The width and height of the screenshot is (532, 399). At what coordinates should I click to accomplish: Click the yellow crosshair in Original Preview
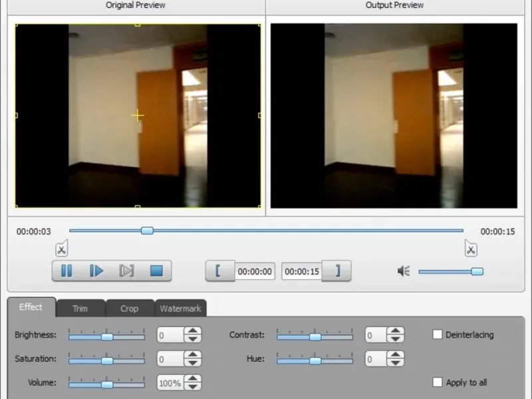(138, 115)
